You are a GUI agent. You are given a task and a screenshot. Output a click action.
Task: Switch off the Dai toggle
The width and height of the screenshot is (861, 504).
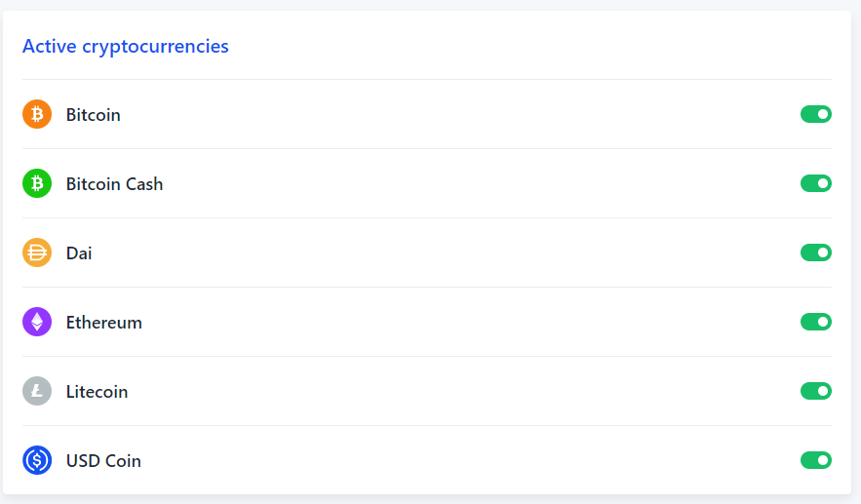[x=816, y=252]
